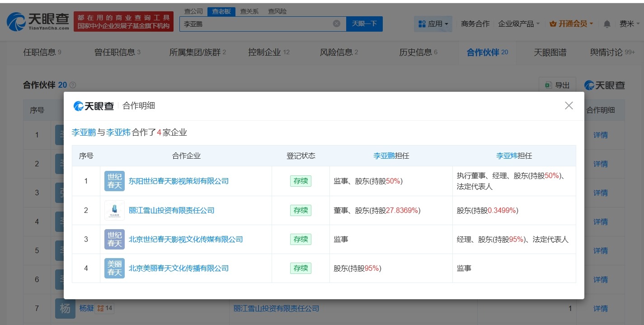The height and width of the screenshot is (325, 644).
Task: Click 丽江雪山投资 company logo icon
Action: pos(114,210)
